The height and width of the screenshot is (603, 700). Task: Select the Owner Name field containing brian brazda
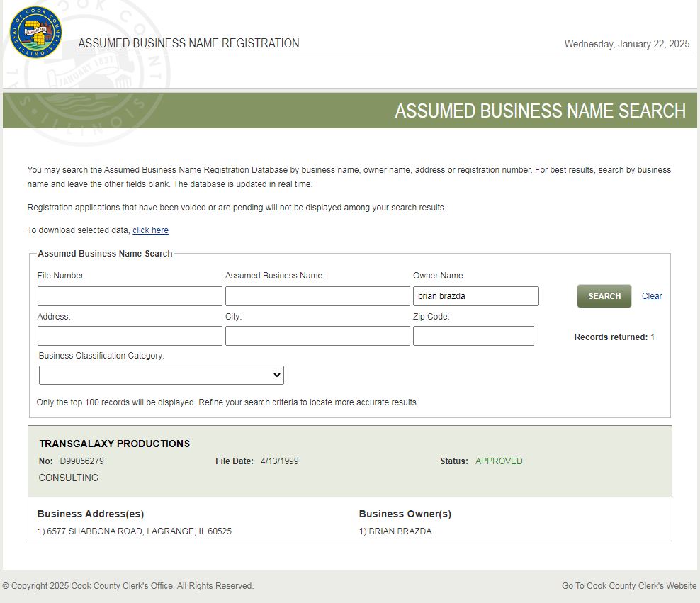[475, 296]
